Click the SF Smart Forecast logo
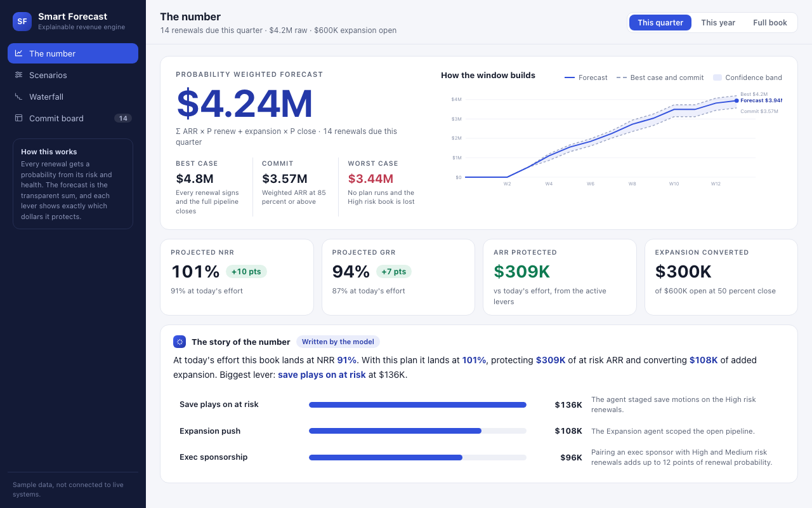 pos(22,21)
